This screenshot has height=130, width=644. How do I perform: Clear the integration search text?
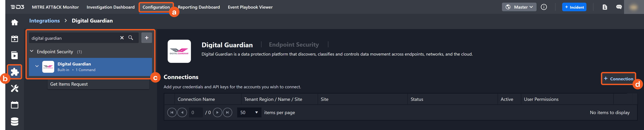(122, 38)
